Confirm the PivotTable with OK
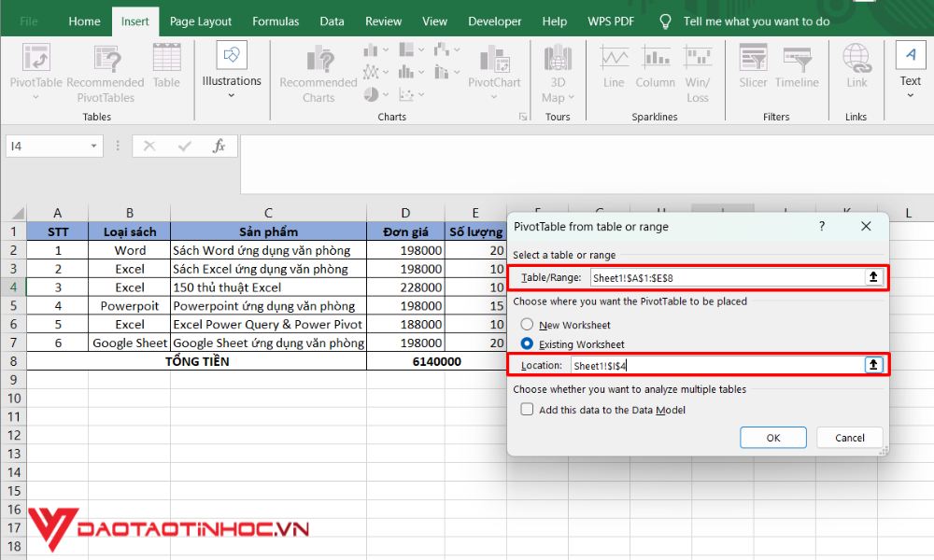The width and height of the screenshot is (934, 560). pos(772,437)
